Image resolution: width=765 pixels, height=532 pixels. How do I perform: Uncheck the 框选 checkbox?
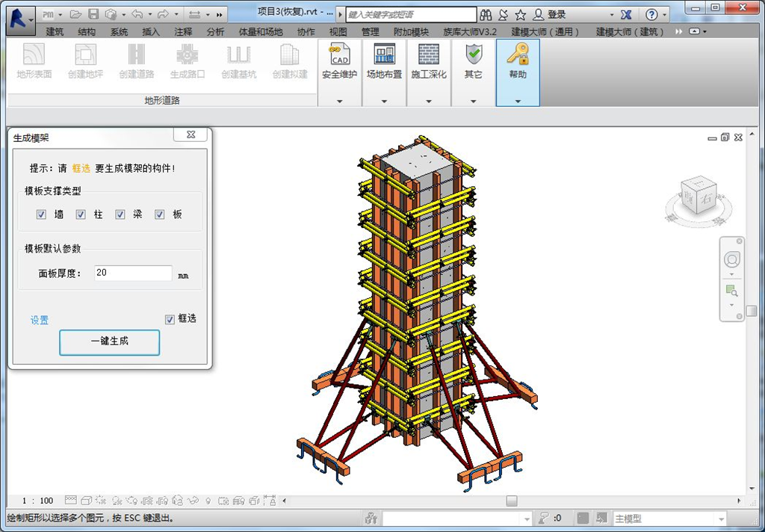pyautogui.click(x=170, y=319)
